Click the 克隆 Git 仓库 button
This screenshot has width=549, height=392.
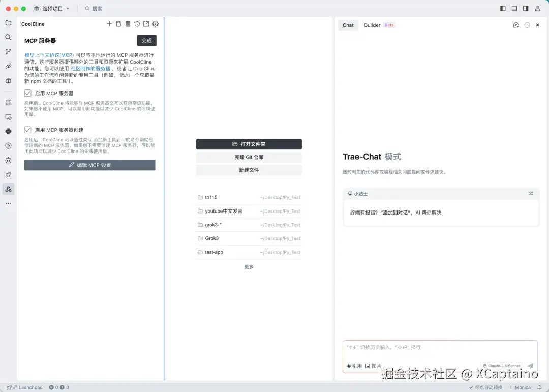249,157
